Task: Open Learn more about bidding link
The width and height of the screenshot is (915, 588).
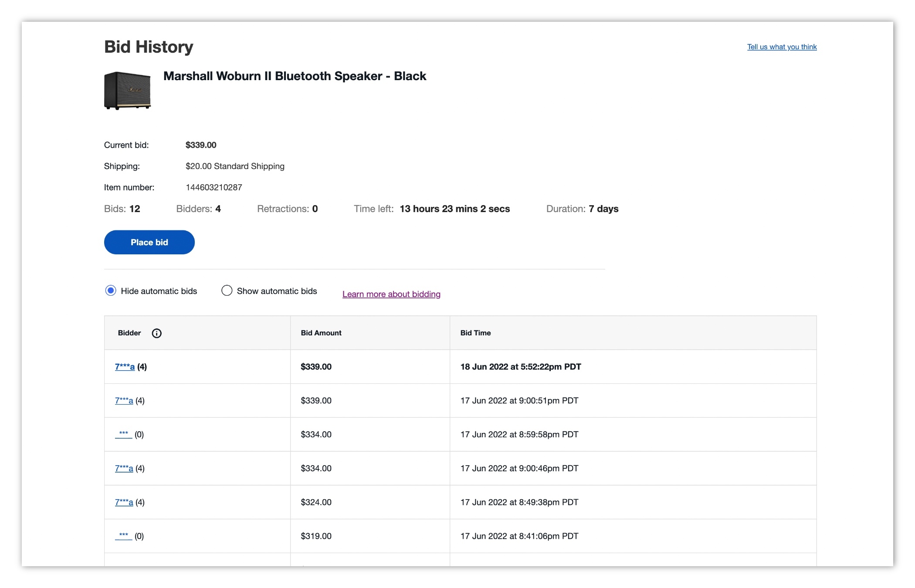Action: click(391, 294)
